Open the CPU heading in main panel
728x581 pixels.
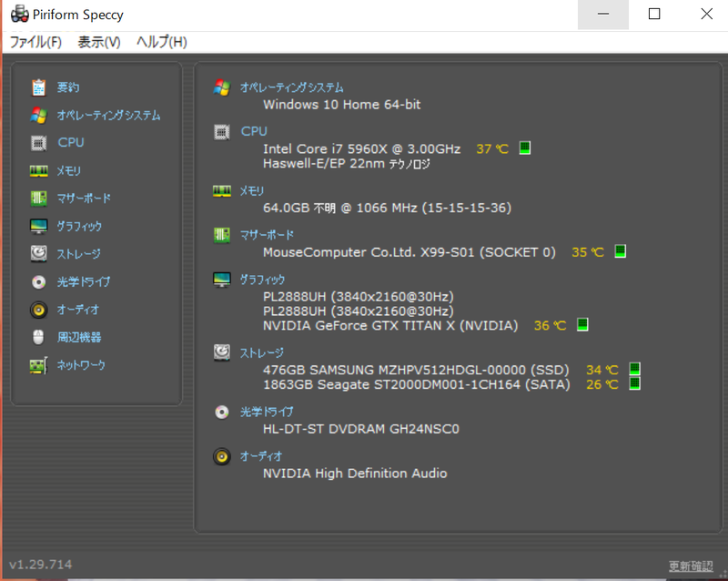(254, 131)
